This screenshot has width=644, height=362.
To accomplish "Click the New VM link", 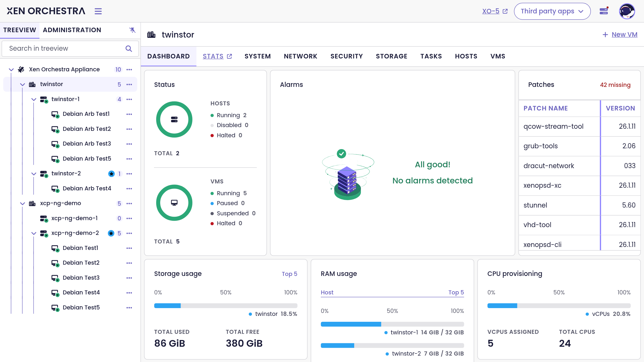I will point(620,35).
